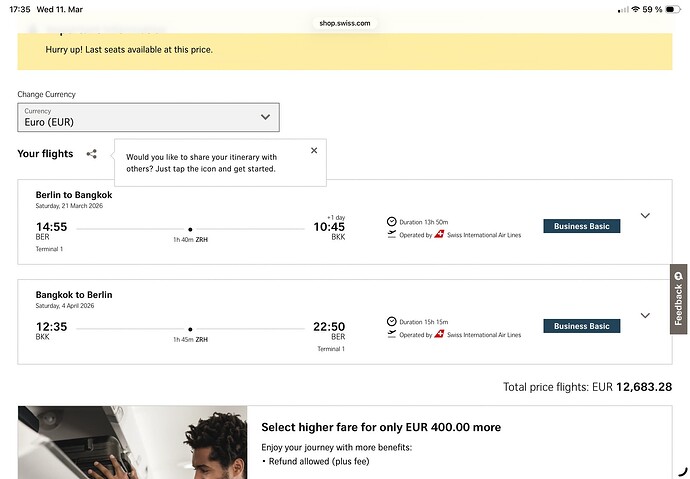Open the Currency dropdown
This screenshot has width=690, height=479.
point(148,118)
